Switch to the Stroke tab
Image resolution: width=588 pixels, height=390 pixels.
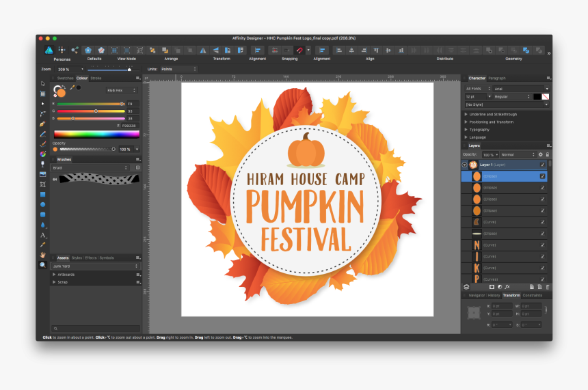click(x=96, y=79)
